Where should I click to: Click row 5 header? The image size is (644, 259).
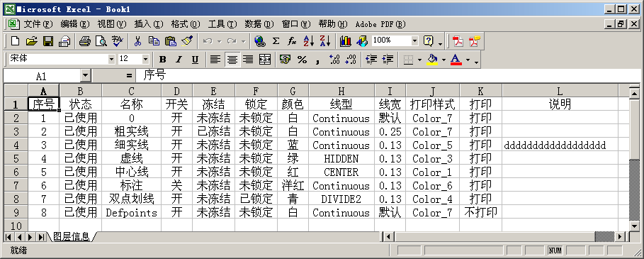click(x=16, y=159)
